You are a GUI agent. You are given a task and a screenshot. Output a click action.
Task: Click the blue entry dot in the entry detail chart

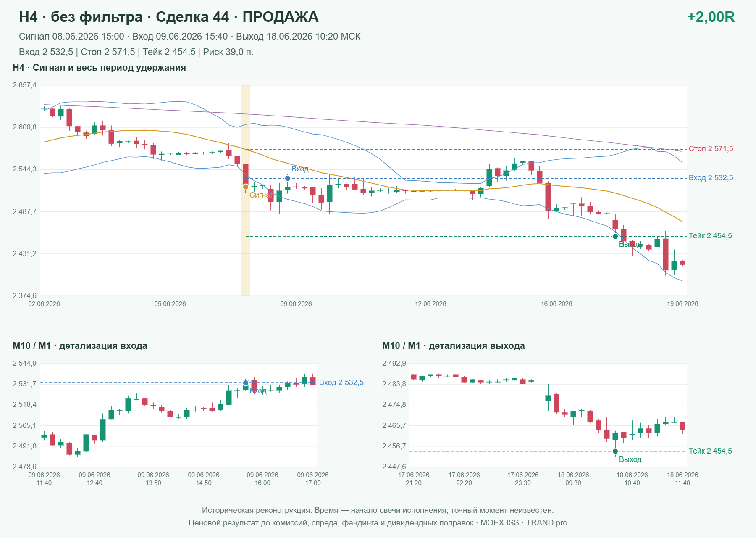pyautogui.click(x=246, y=383)
